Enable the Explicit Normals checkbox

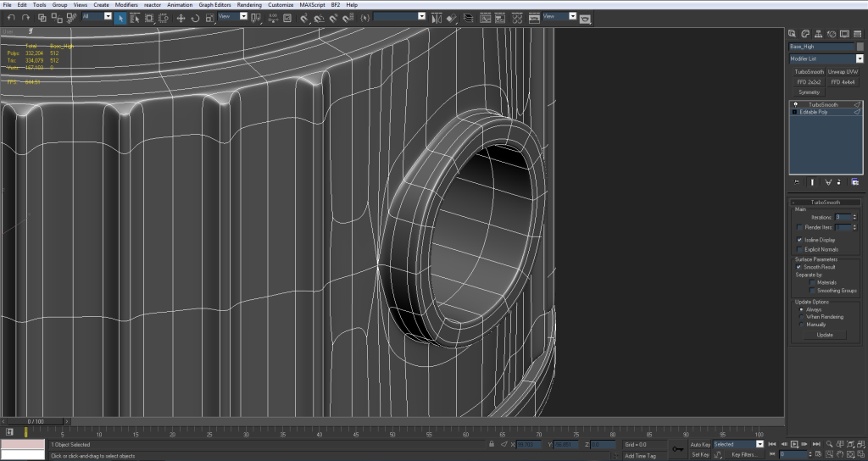tap(800, 249)
